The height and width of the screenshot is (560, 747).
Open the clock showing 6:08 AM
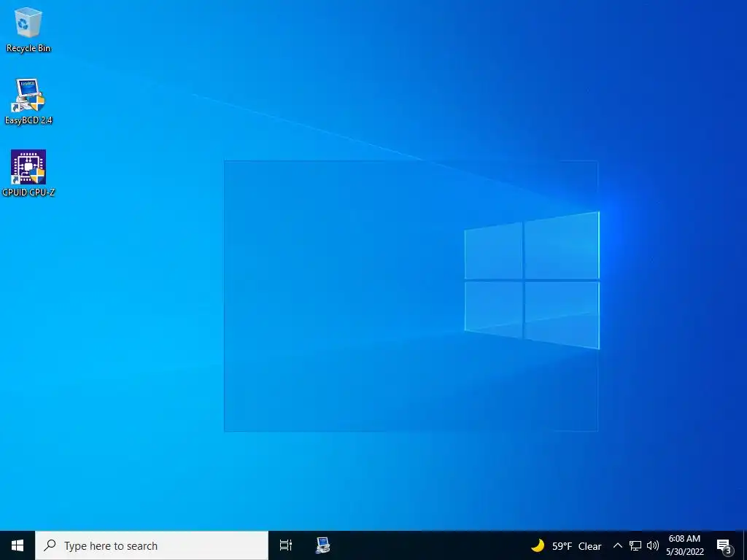coord(684,545)
